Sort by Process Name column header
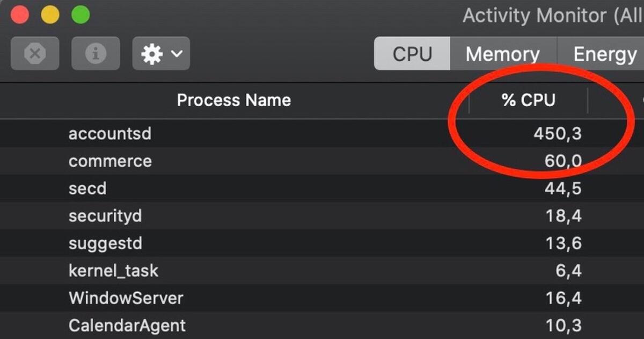 point(233,100)
